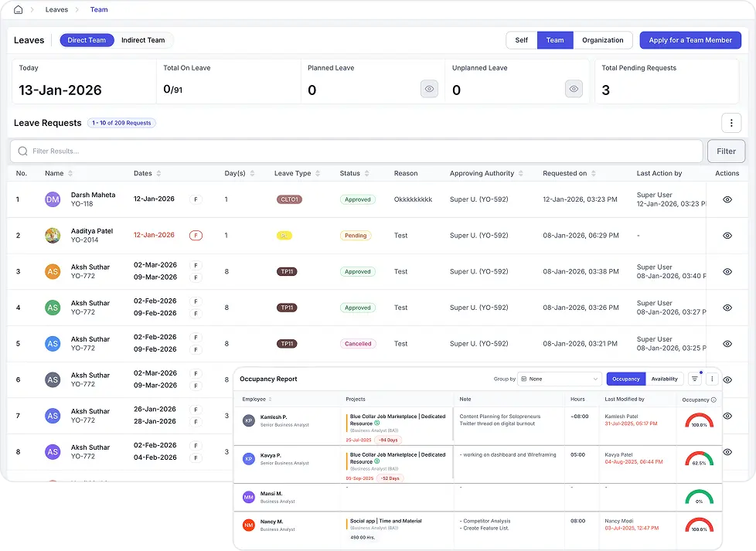This screenshot has width=756, height=551.
Task: Open the Occupancy Report kebab menu
Action: [x=713, y=379]
